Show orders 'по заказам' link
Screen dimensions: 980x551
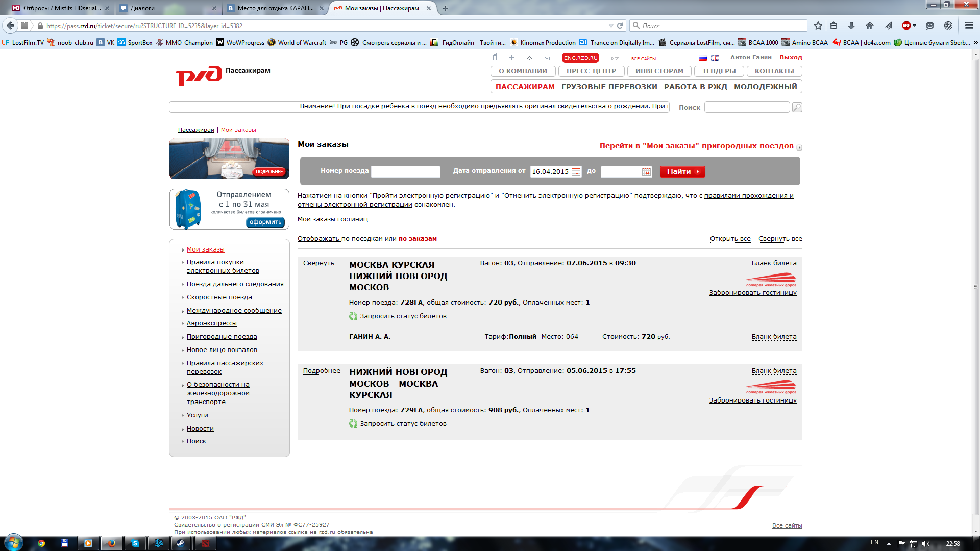pyautogui.click(x=418, y=239)
